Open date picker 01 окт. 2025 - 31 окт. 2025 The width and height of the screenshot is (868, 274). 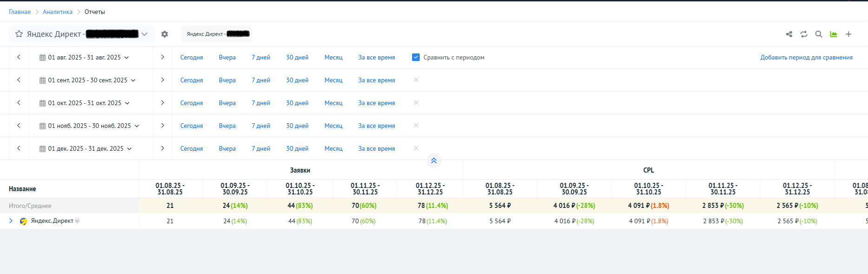[x=85, y=103]
